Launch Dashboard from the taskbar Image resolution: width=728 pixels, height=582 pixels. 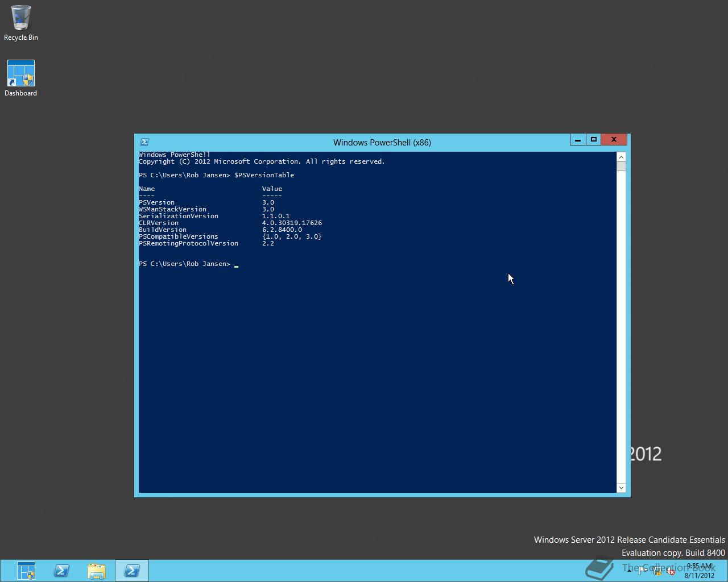pyautogui.click(x=26, y=571)
